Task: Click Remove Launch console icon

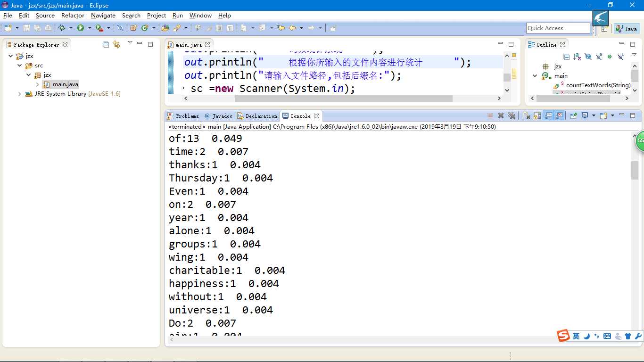Action: pos(501,115)
